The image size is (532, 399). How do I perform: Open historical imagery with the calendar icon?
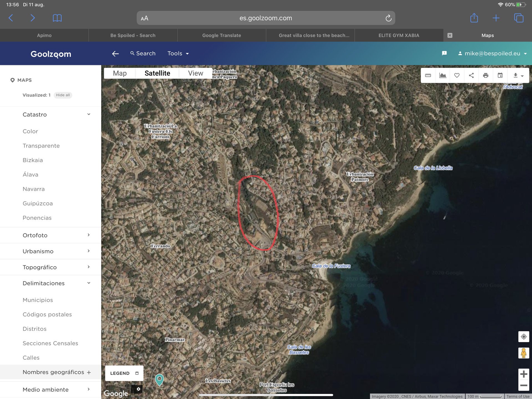(x=500, y=75)
